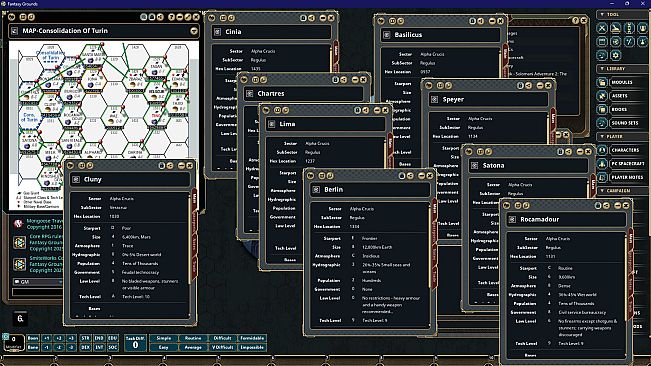The image size is (651, 366).
Task: Click crossed-swords combat tool icon
Action: coord(602,28)
